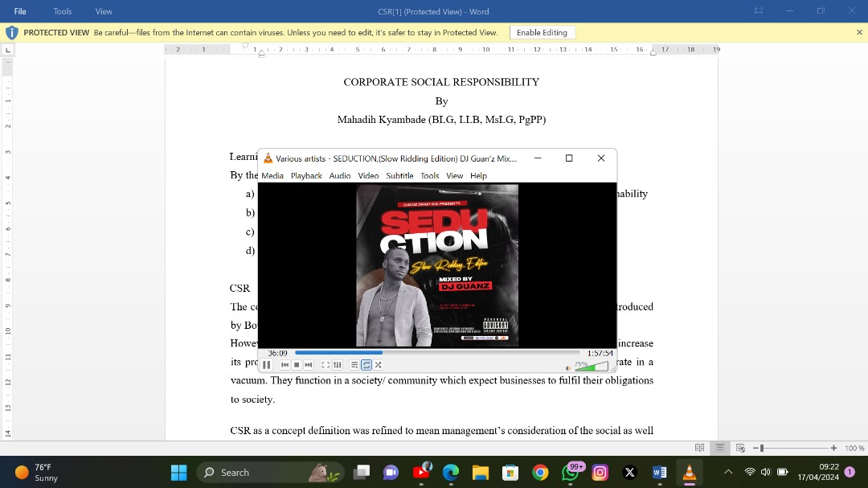Image resolution: width=868 pixels, height=488 pixels.
Task: Click the Protected View shield icon
Action: point(11,33)
